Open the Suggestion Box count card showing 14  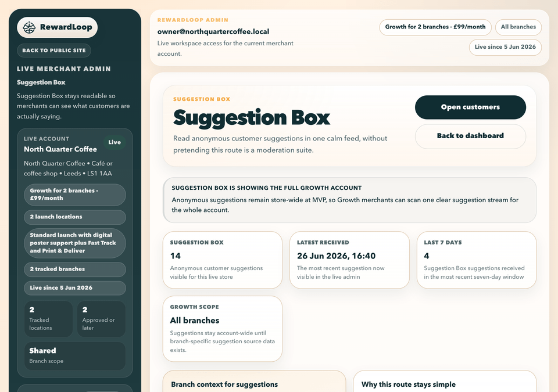coord(223,260)
